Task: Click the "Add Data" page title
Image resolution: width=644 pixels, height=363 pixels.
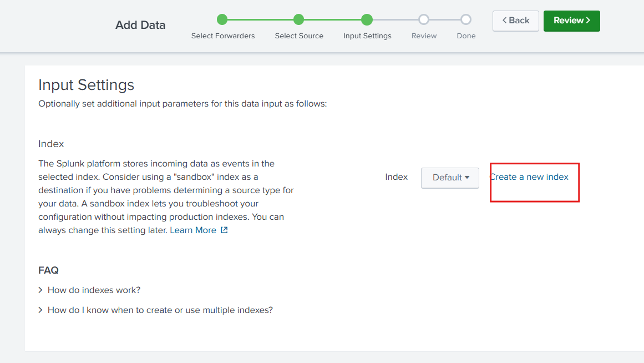Action: click(140, 25)
